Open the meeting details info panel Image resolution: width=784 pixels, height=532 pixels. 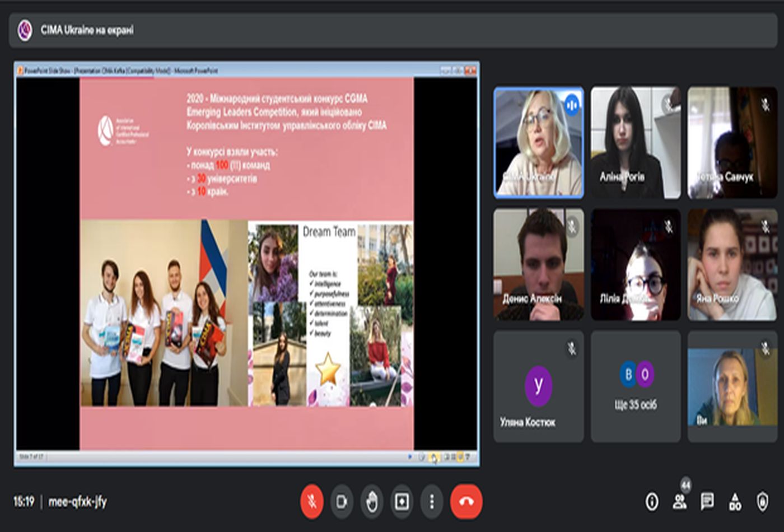coord(652,502)
